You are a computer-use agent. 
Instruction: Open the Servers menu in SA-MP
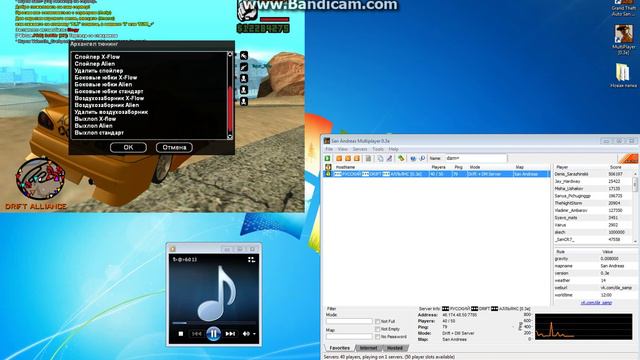(360, 149)
